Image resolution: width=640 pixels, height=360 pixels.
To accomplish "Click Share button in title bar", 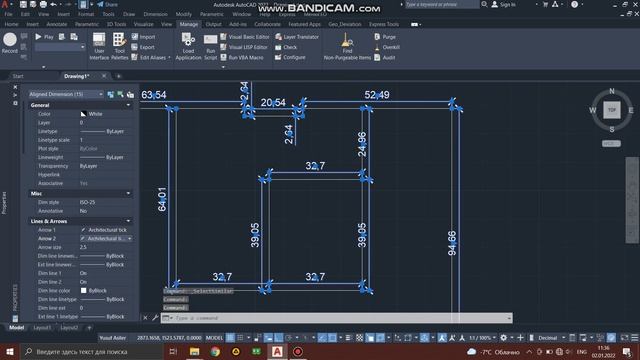I will pyautogui.click(x=106, y=4).
